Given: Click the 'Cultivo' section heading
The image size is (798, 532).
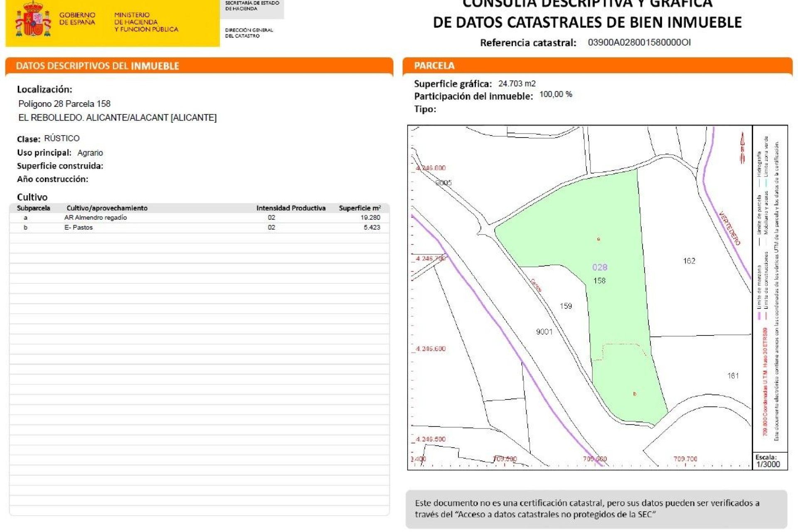Looking at the screenshot, I should coord(32,197).
